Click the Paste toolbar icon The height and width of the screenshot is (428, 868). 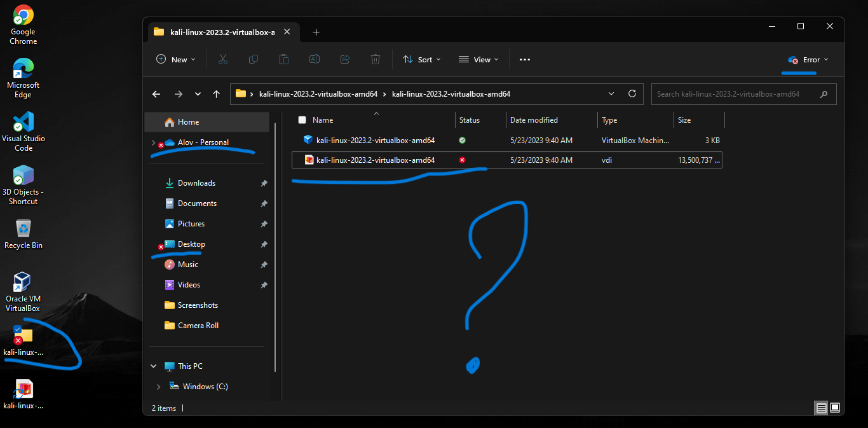tap(284, 59)
